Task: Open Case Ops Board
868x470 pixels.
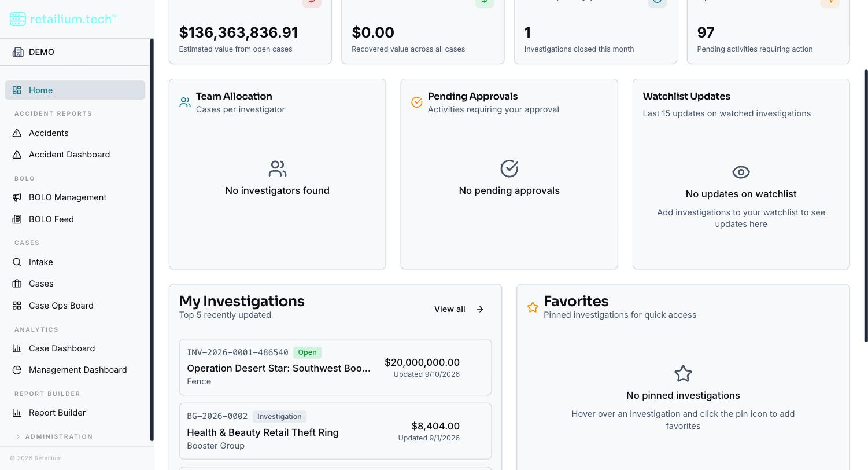Action: [x=75, y=306]
